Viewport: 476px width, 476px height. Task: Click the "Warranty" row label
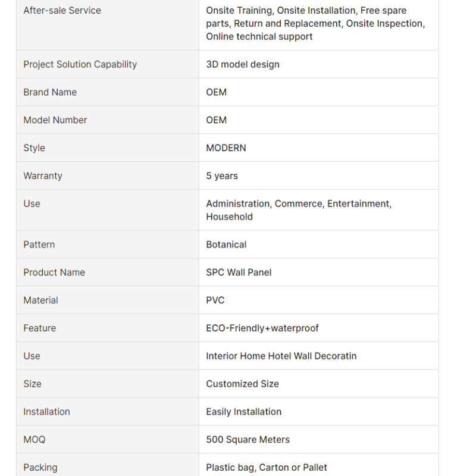point(42,176)
